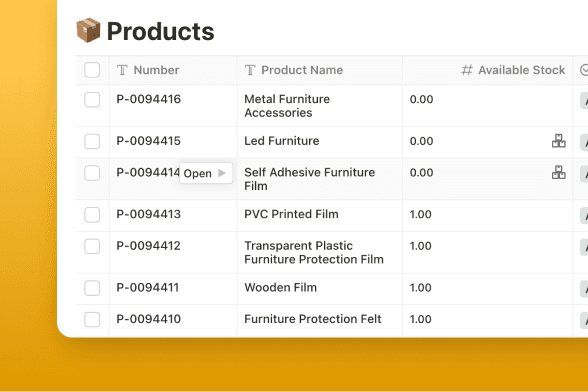This screenshot has height=392, width=588.
Task: Click the Wooden Film product name cell
Action: (320, 288)
